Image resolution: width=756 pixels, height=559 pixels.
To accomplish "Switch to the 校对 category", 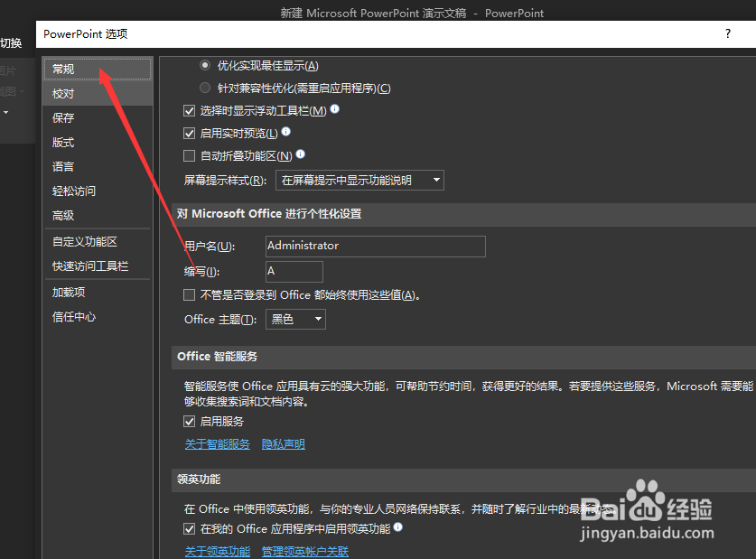I will (98, 94).
